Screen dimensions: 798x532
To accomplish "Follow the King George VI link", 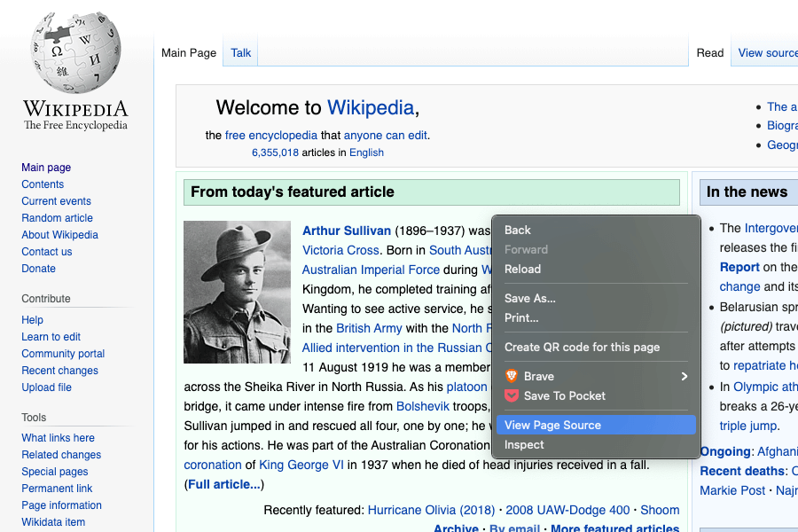I will tap(301, 465).
